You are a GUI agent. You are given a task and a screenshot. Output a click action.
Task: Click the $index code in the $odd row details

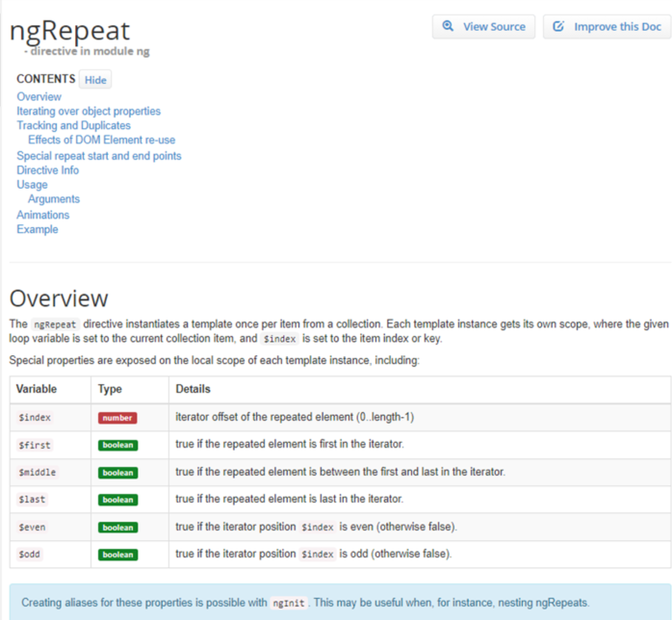point(318,555)
